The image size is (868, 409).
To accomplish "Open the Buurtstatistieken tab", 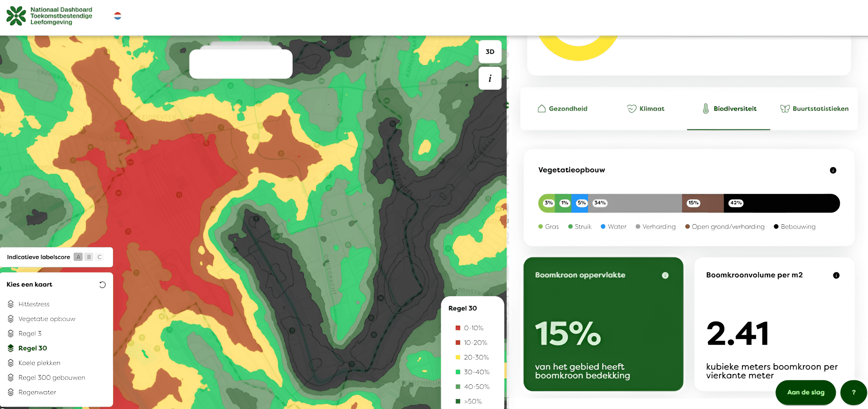I will (x=814, y=108).
